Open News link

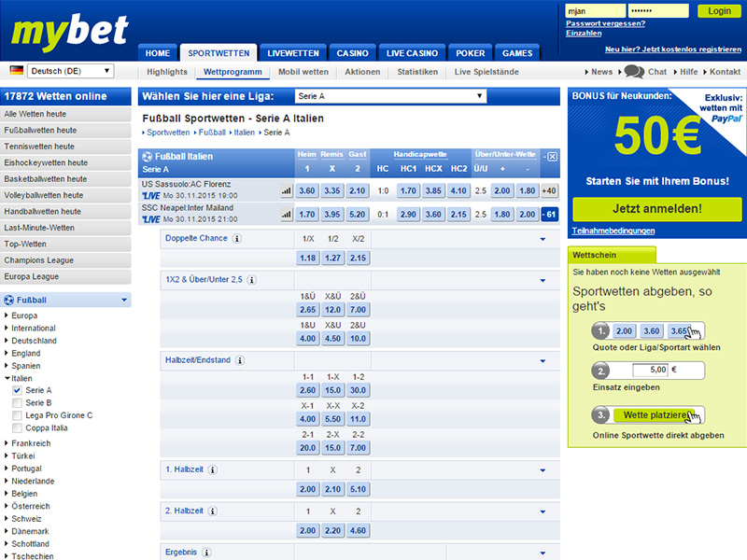pos(601,72)
